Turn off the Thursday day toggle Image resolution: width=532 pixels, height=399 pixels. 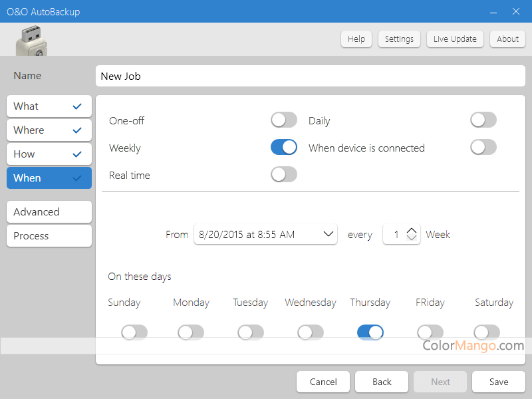tap(370, 332)
